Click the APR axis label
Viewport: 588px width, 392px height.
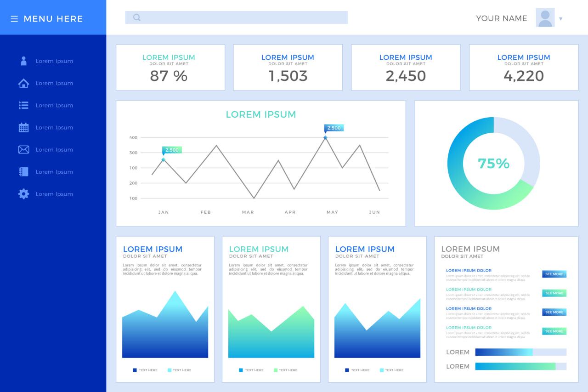(x=290, y=212)
